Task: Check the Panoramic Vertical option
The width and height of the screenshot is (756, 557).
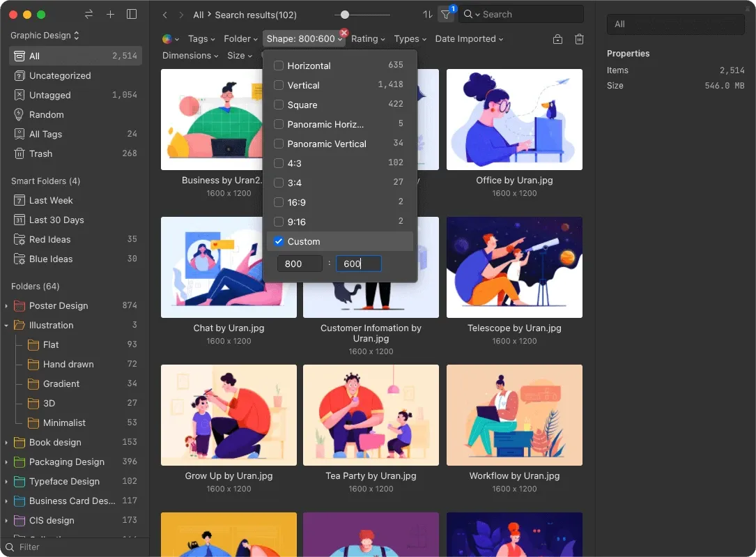Action: coord(279,144)
